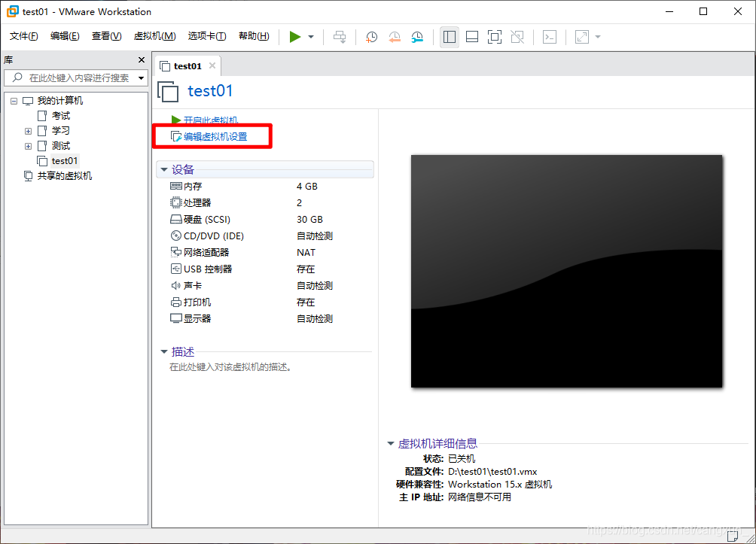Expand the 测试 folder node

point(28,146)
